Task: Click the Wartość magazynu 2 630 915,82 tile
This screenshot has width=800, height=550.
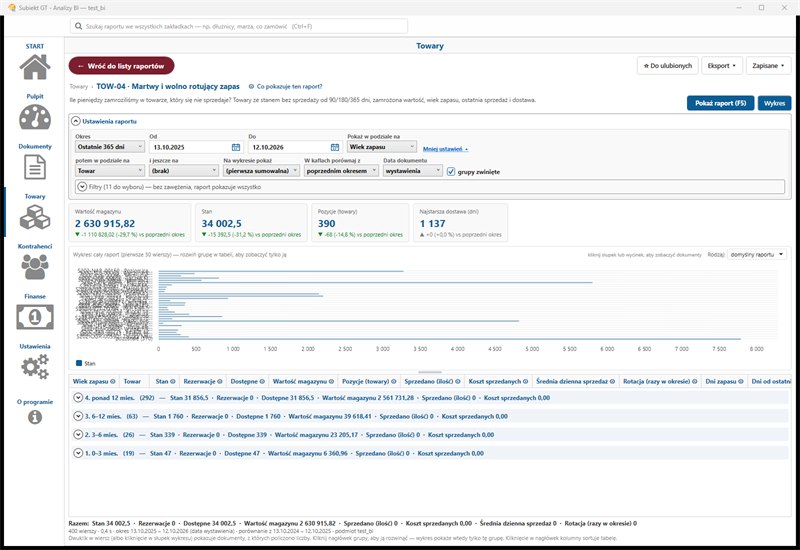Action: coord(130,222)
